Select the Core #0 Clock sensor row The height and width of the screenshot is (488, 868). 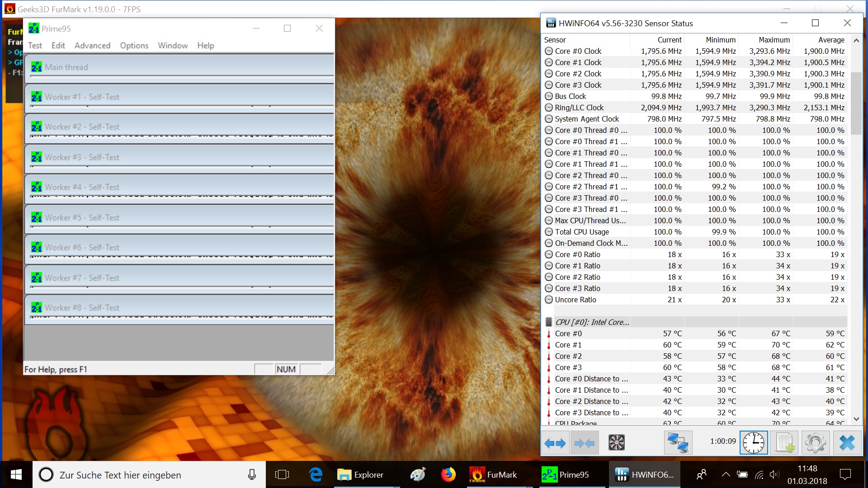click(x=578, y=51)
